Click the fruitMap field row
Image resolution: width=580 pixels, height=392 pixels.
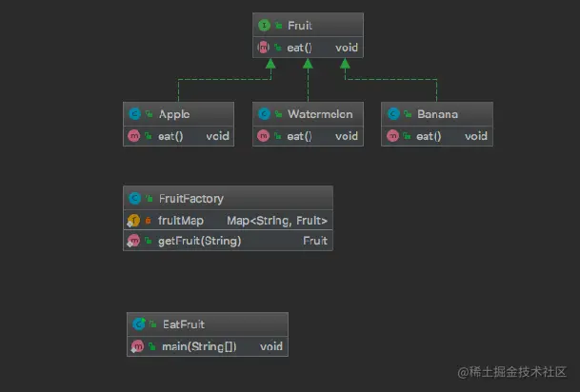pos(228,221)
